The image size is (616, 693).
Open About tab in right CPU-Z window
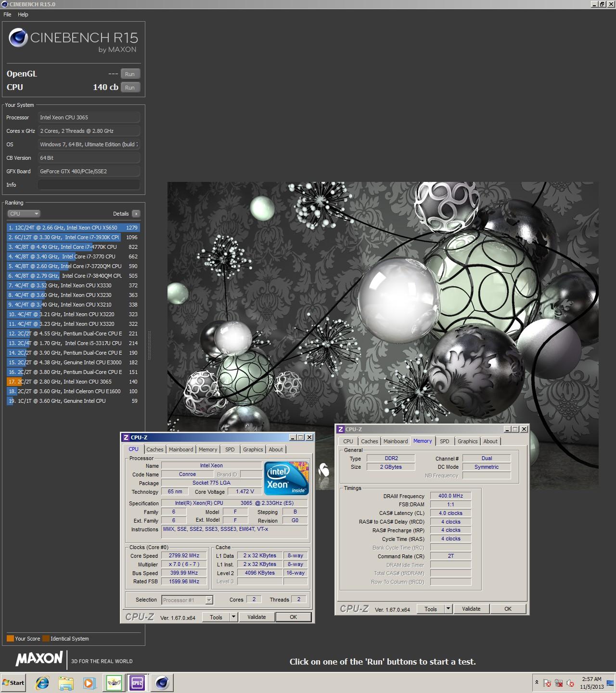pos(490,441)
